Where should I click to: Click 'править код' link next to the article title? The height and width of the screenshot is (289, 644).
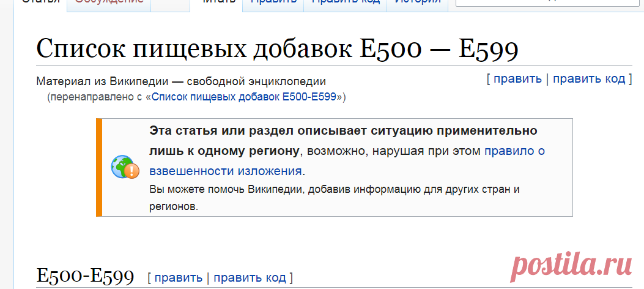point(589,78)
